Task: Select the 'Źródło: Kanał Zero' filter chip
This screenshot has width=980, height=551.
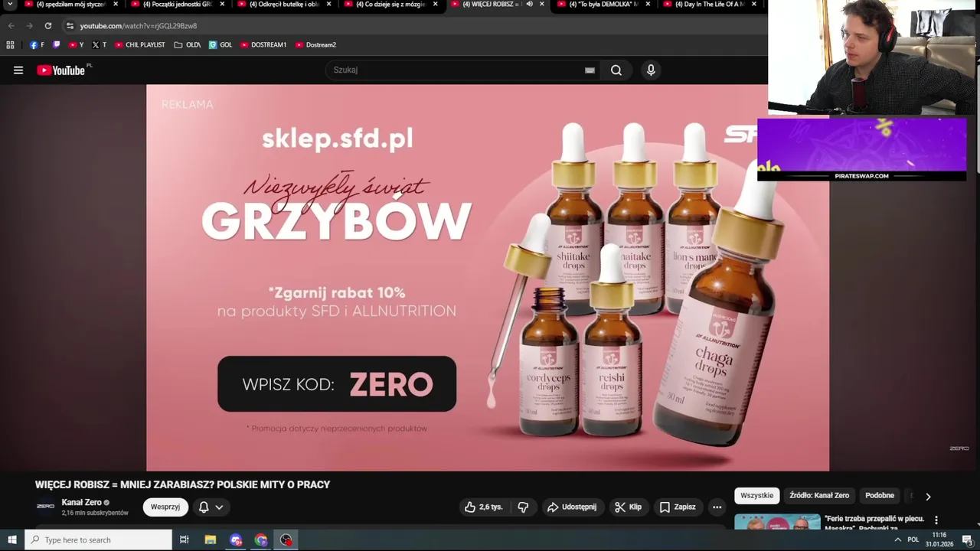Action: tap(819, 496)
